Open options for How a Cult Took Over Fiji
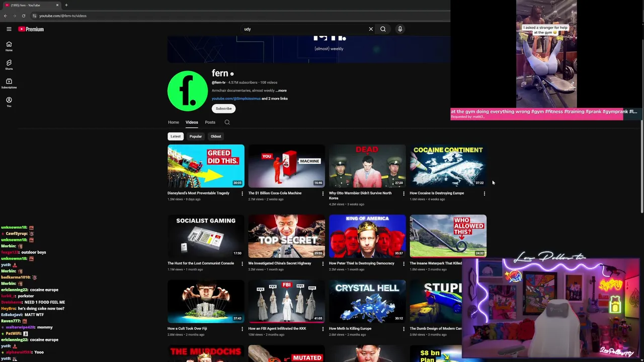Image resolution: width=644 pixels, height=362 pixels. point(242,329)
